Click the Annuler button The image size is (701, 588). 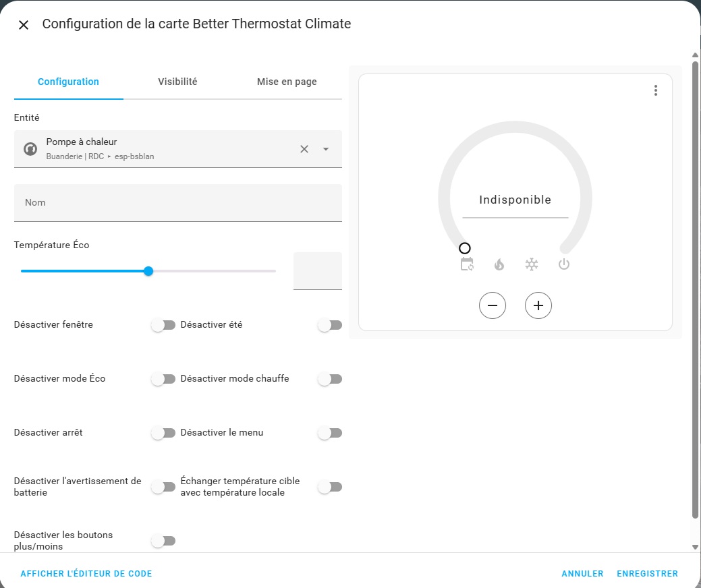click(582, 574)
